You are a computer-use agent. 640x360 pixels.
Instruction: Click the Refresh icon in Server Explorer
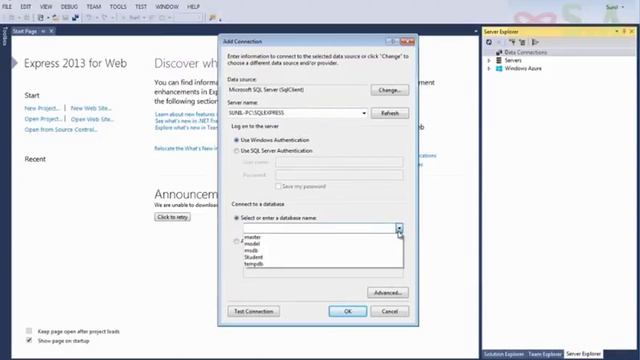tap(489, 42)
